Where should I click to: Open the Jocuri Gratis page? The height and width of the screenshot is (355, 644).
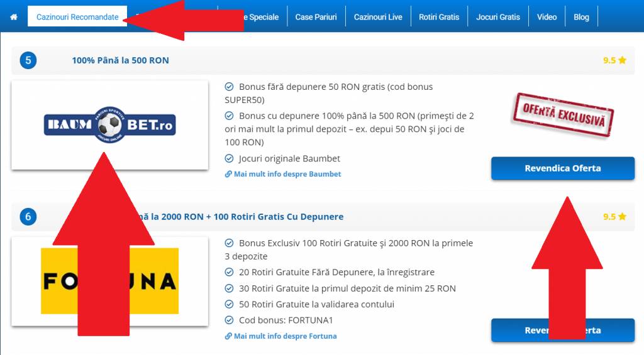(498, 17)
